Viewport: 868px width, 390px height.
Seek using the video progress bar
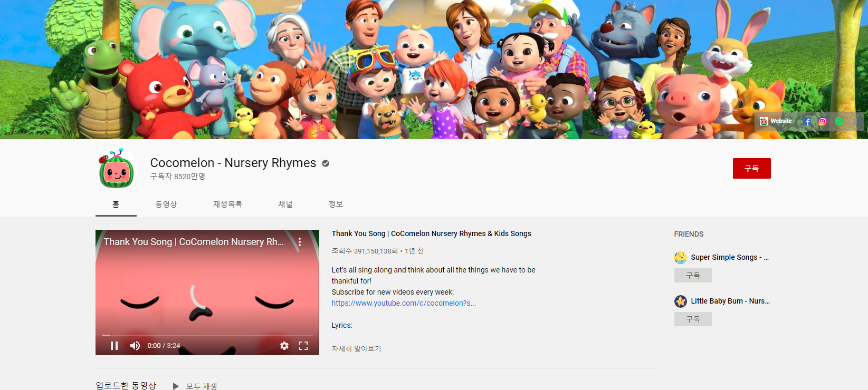point(207,335)
